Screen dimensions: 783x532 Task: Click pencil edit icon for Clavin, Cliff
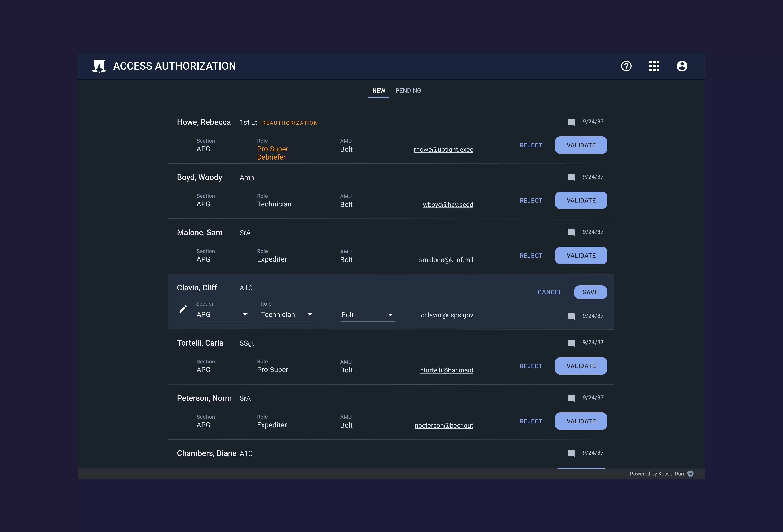pyautogui.click(x=183, y=309)
